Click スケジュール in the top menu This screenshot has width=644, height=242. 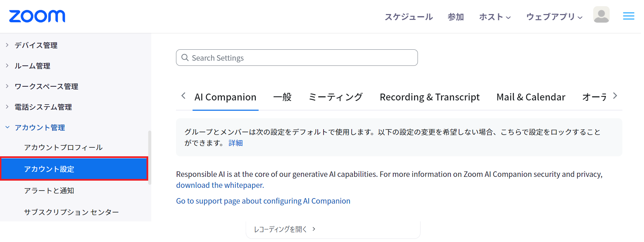[x=409, y=16]
